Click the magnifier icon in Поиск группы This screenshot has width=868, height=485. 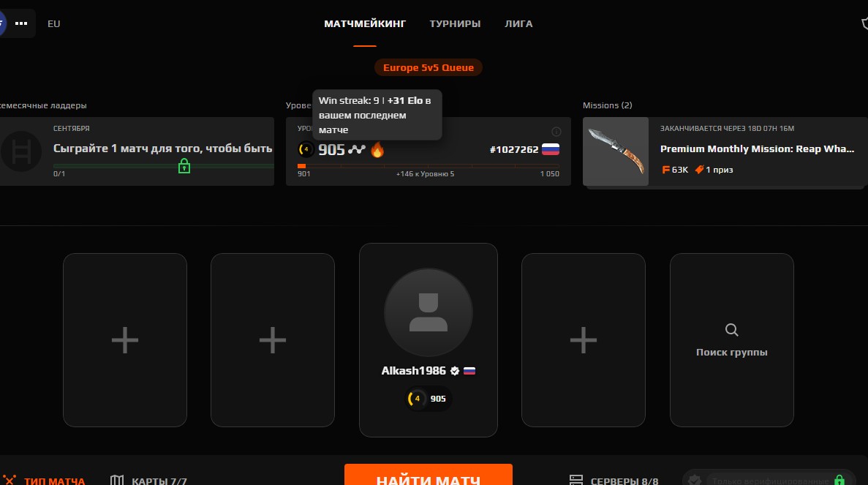732,330
